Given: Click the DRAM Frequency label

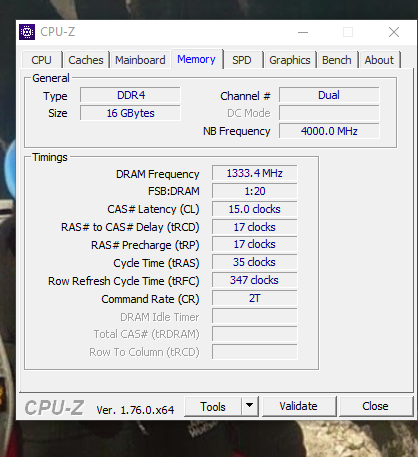Looking at the screenshot, I should (157, 174).
